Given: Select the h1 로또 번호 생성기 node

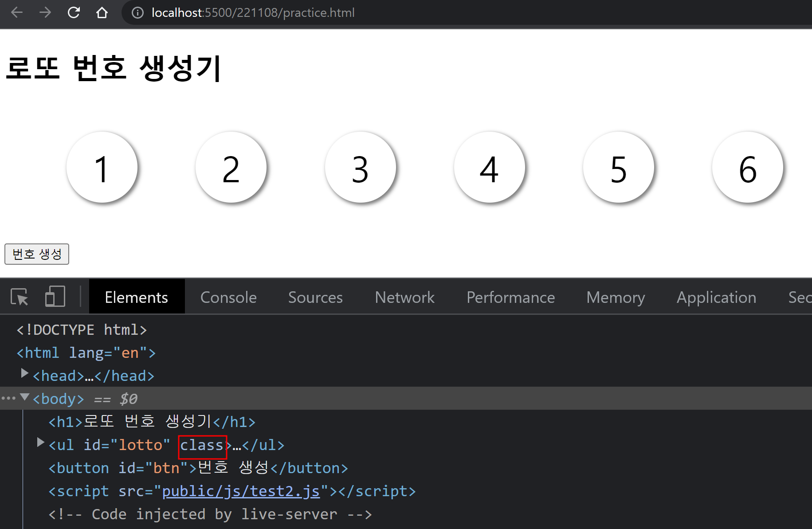Looking at the screenshot, I should pyautogui.click(x=152, y=422).
